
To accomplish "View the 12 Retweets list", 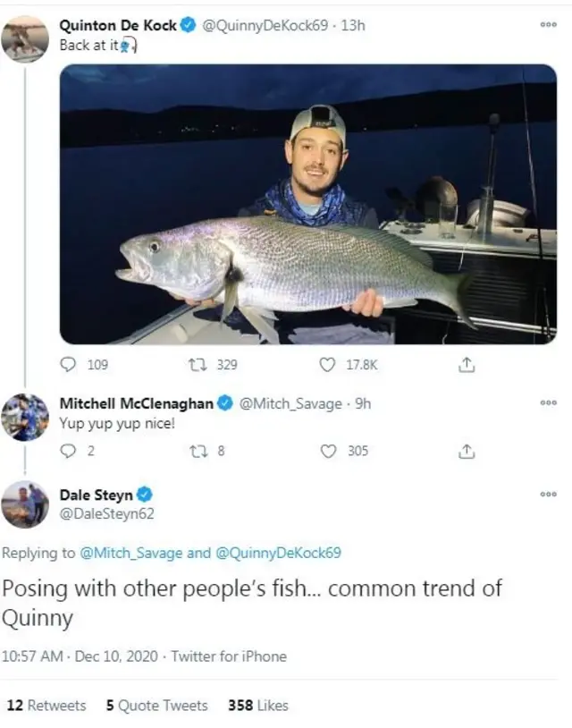I will [x=46, y=706].
